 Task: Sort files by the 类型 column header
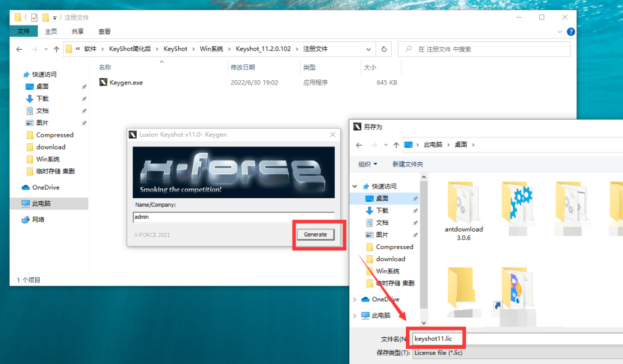point(309,67)
